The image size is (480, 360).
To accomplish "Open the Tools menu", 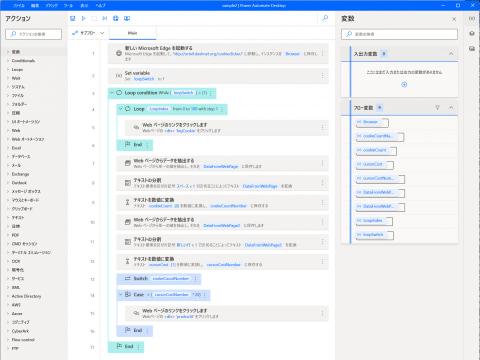I will (x=68, y=5).
